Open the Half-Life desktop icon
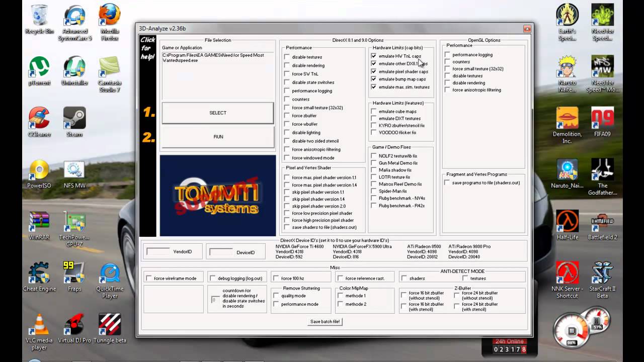 pyautogui.click(x=567, y=226)
